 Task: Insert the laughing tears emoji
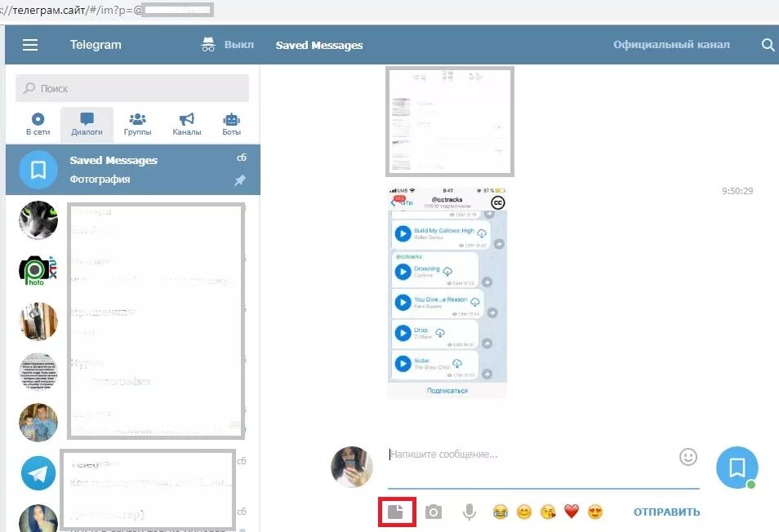(x=501, y=512)
